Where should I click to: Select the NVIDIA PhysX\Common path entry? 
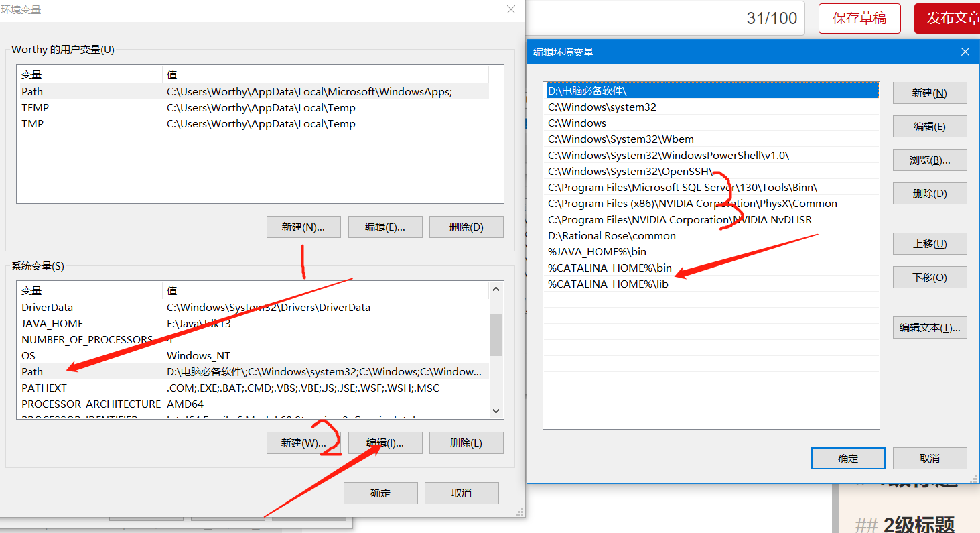(711, 203)
